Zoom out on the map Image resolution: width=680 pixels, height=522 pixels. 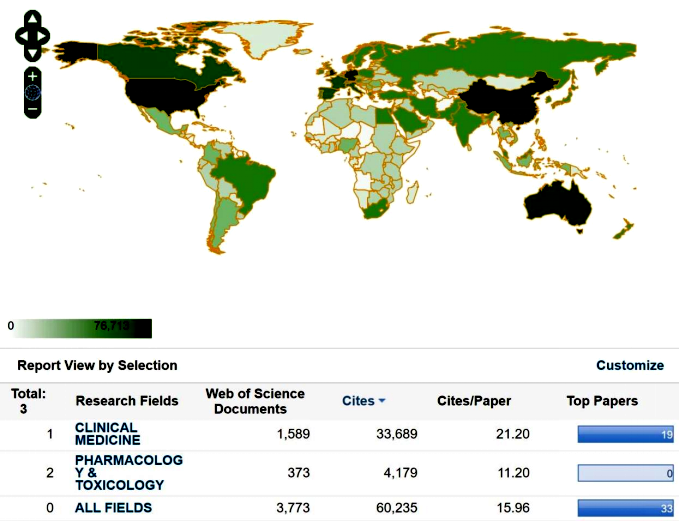[33, 108]
